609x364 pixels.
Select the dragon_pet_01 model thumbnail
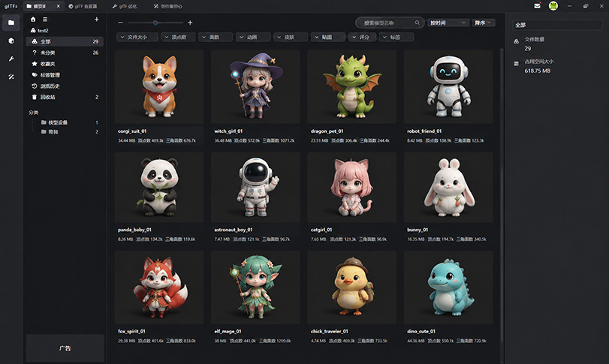point(352,86)
